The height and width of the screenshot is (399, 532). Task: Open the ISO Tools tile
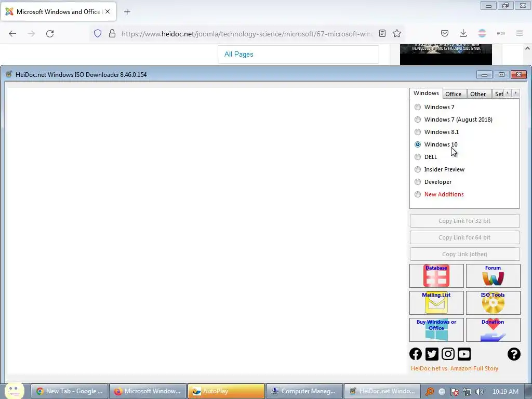point(493,303)
